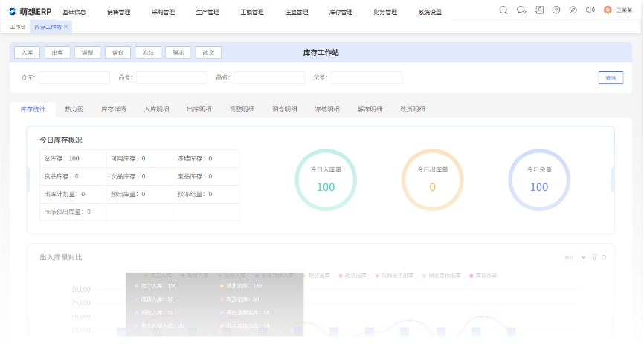644x364 pixels.
Task: Click the 出库计划量：0 cell
Action: (x=73, y=194)
